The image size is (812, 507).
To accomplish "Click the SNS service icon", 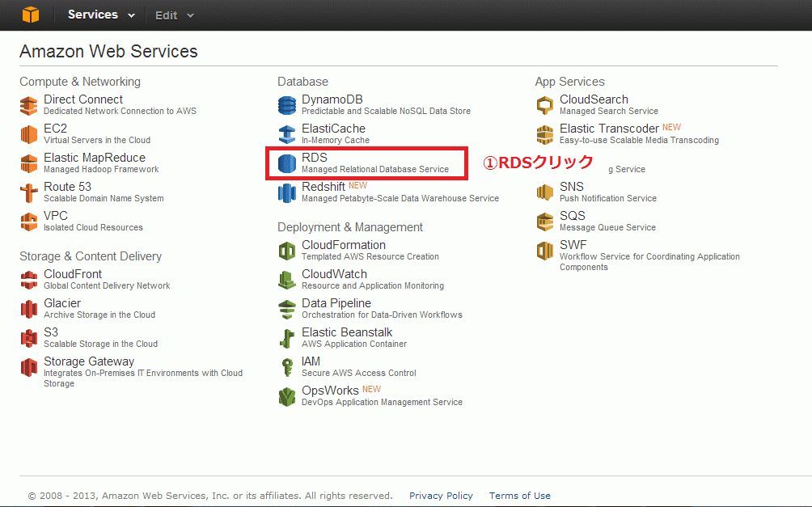I will tap(545, 192).
